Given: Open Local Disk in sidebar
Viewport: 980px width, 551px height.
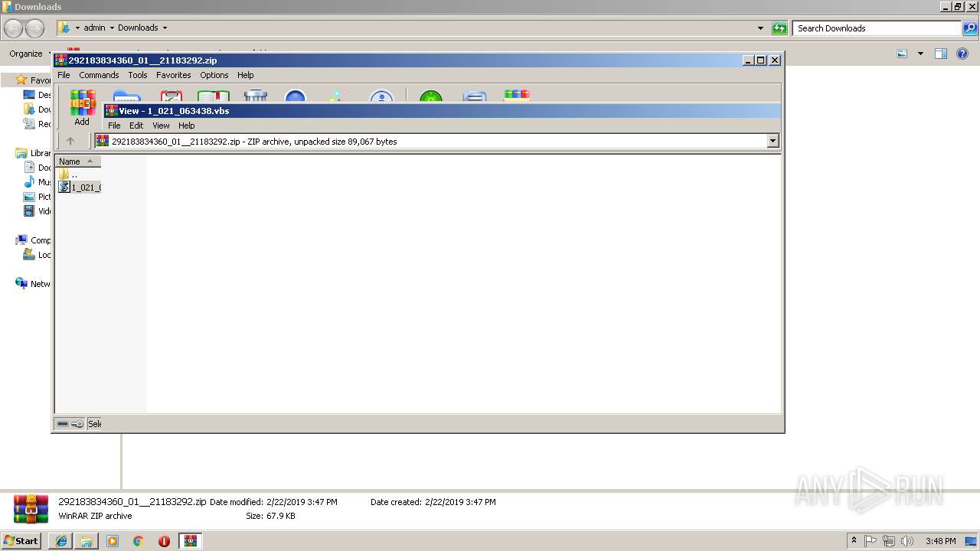Looking at the screenshot, I should tap(38, 255).
